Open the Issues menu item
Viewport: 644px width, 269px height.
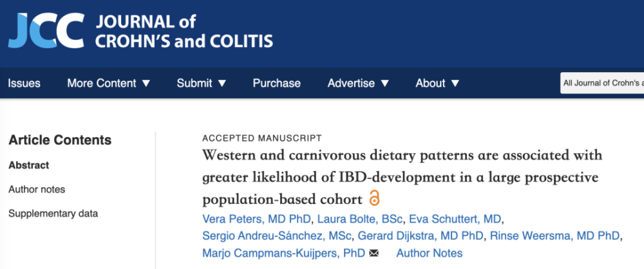coord(24,83)
